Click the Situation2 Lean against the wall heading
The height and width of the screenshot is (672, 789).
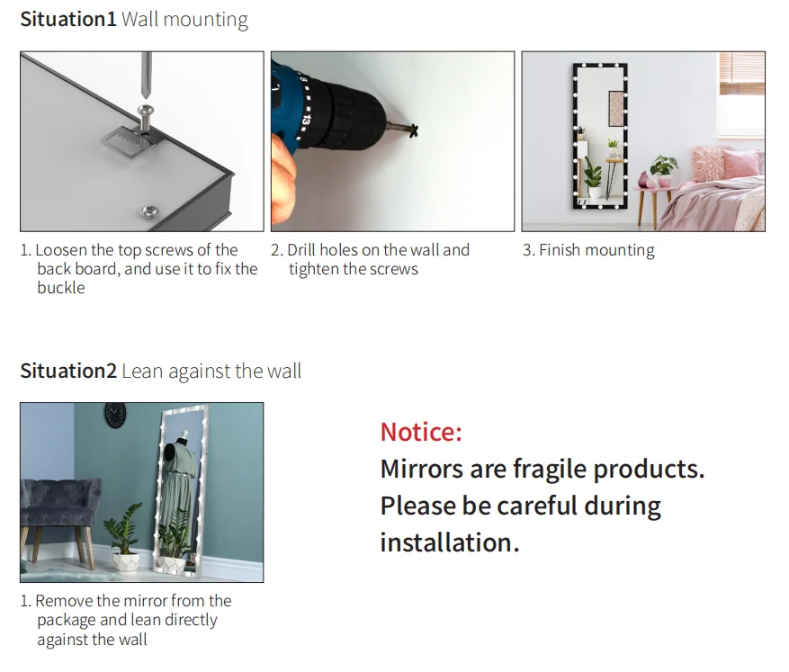[x=160, y=372]
